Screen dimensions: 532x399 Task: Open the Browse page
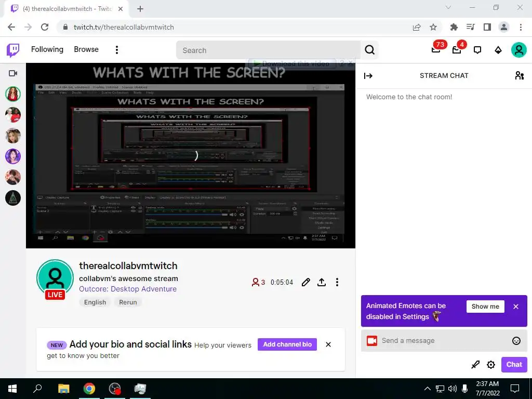pos(86,49)
